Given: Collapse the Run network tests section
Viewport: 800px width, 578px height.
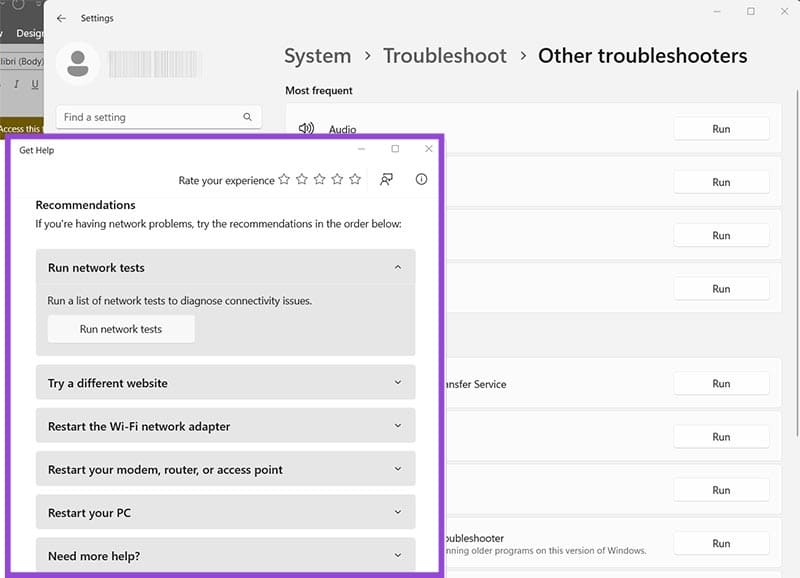Looking at the screenshot, I should [398, 267].
